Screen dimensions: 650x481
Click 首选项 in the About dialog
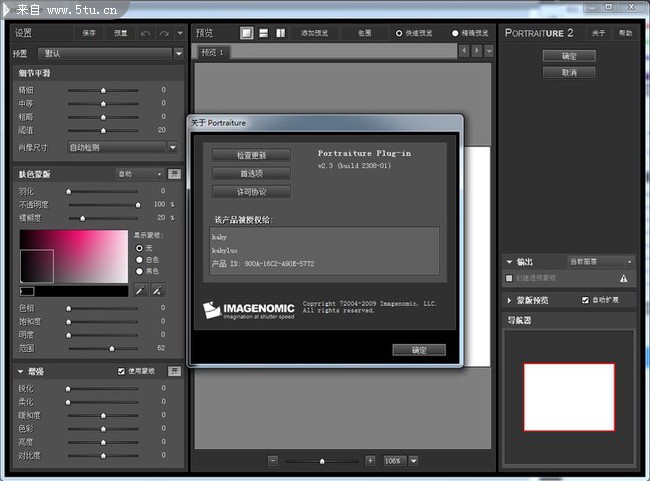point(251,174)
